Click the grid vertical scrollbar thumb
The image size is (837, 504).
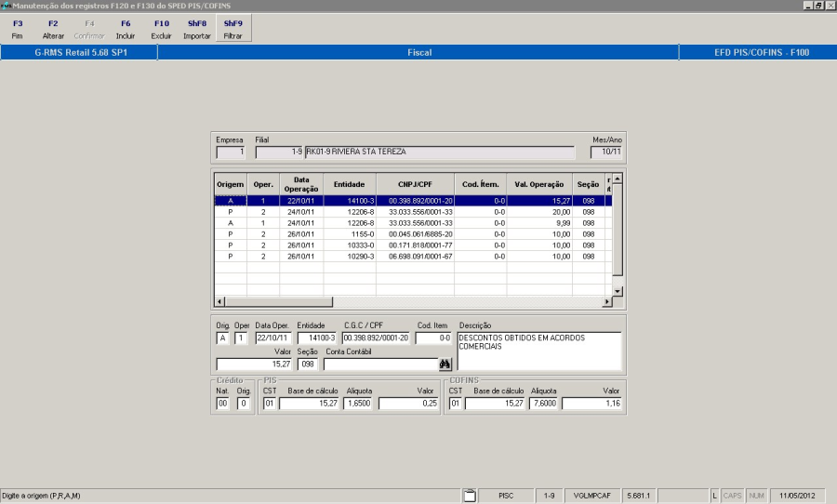coord(618,230)
